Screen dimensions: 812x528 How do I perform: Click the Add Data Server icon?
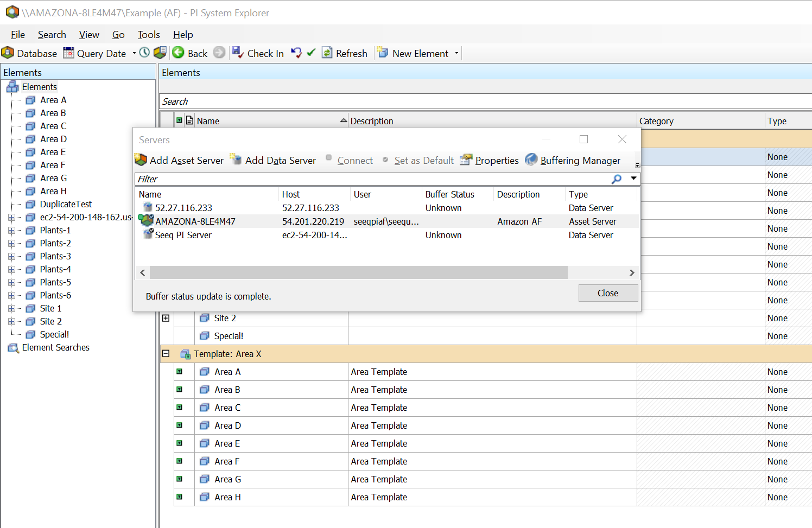coord(236,160)
